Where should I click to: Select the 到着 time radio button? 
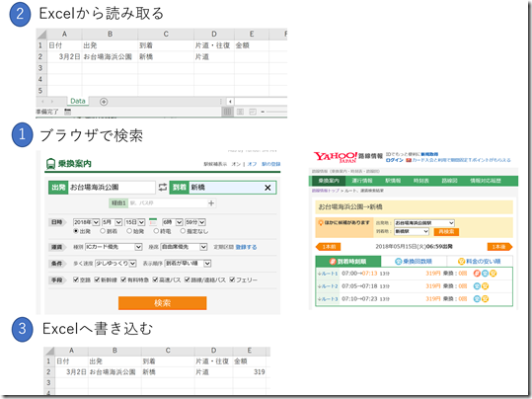click(x=103, y=231)
